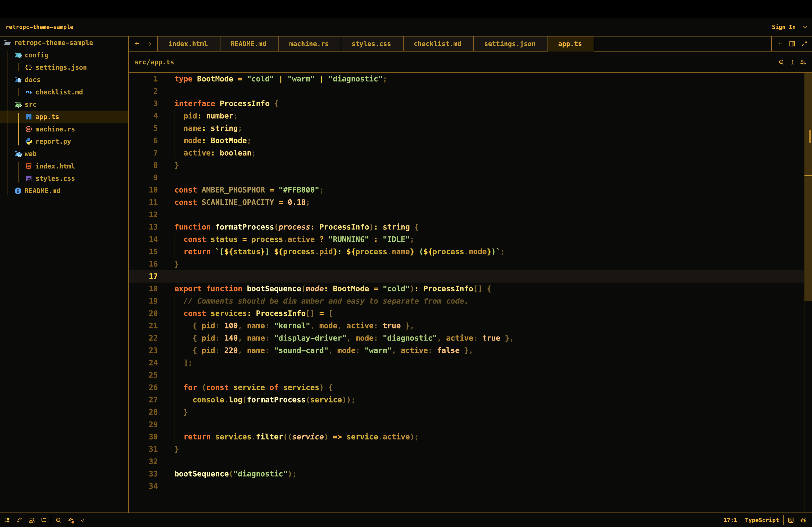The image size is (812, 527).
Task: Open report.py in the file tree
Action: 64,141
